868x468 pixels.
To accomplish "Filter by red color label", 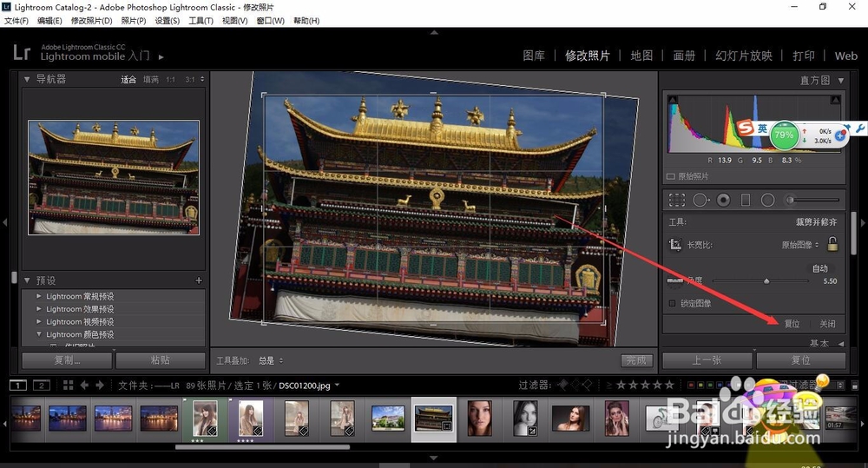I will [691, 385].
